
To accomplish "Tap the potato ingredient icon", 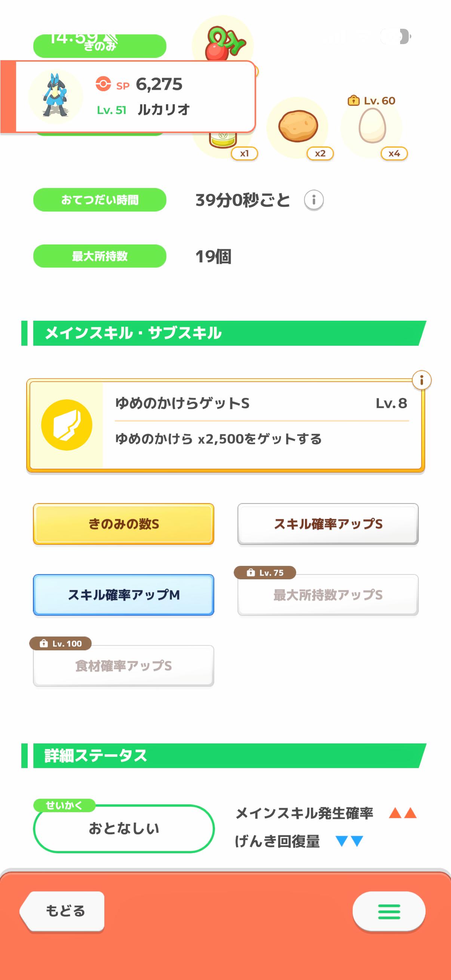I will tap(298, 126).
